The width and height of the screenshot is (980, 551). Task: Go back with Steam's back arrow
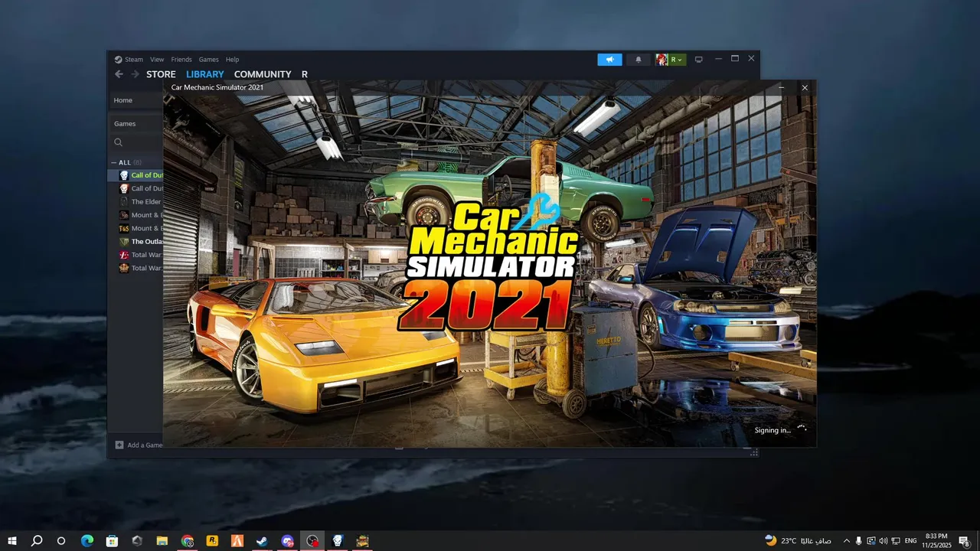pyautogui.click(x=119, y=74)
